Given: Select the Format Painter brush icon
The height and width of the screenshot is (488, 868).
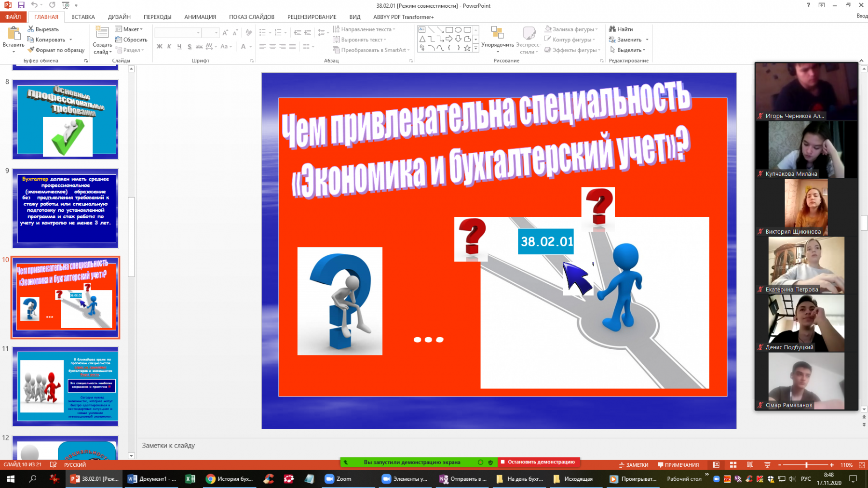Looking at the screenshot, I should tap(31, 50).
